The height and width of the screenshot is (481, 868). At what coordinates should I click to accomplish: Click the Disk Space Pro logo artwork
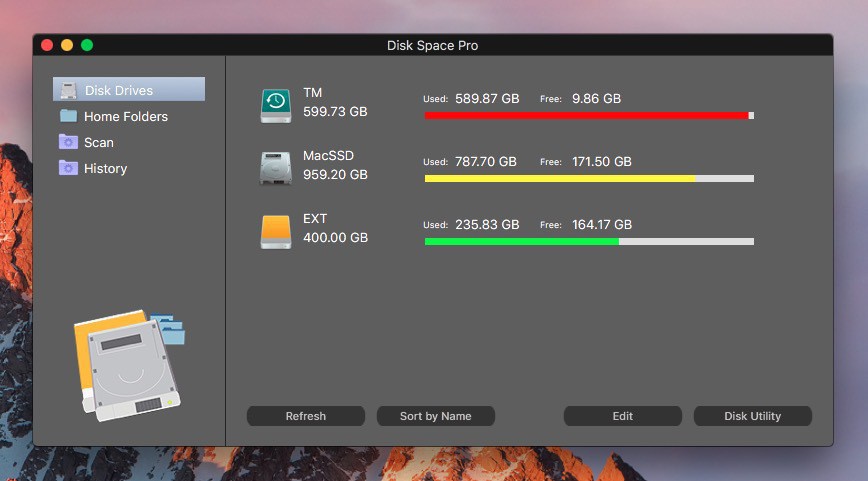tap(130, 365)
